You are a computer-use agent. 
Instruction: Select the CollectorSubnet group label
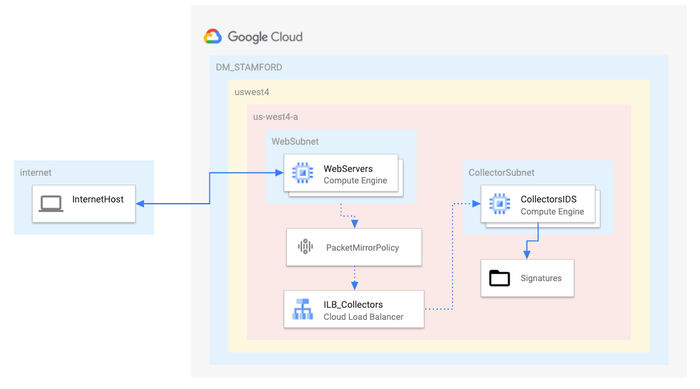point(501,173)
